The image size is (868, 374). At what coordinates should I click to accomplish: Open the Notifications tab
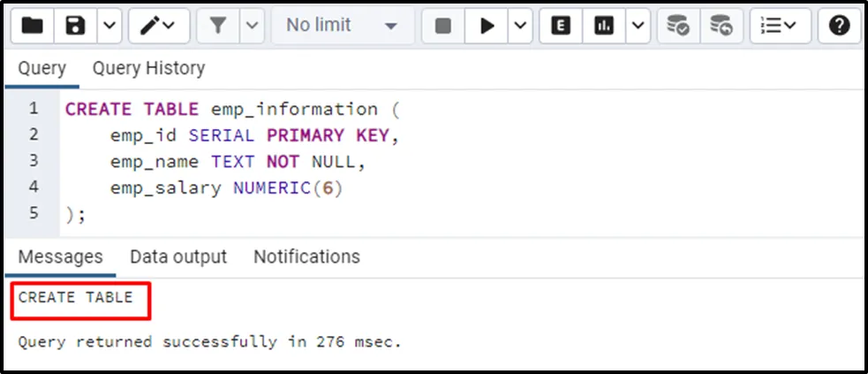tap(306, 257)
